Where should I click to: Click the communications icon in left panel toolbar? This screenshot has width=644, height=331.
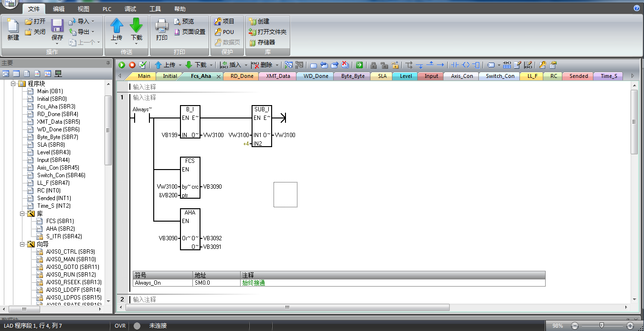coord(58,74)
